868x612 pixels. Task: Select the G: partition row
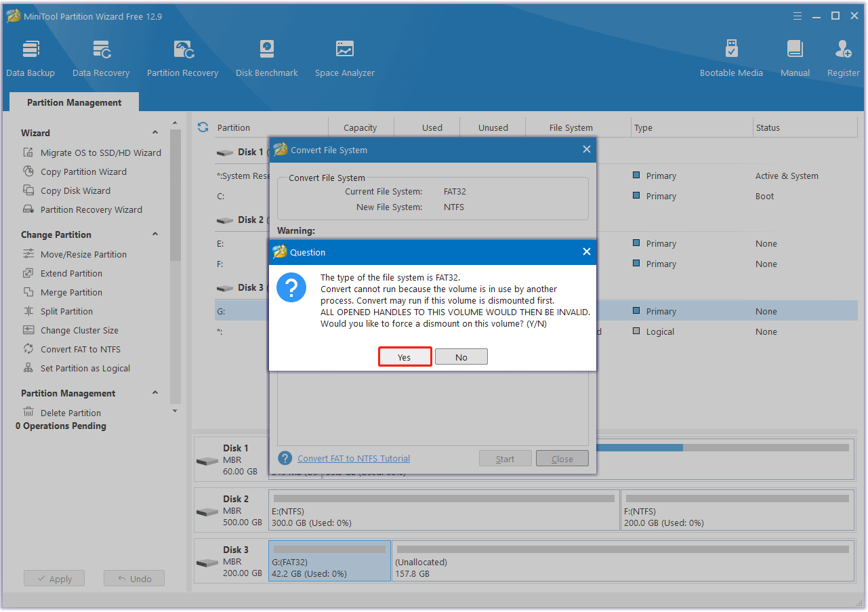[x=536, y=311]
